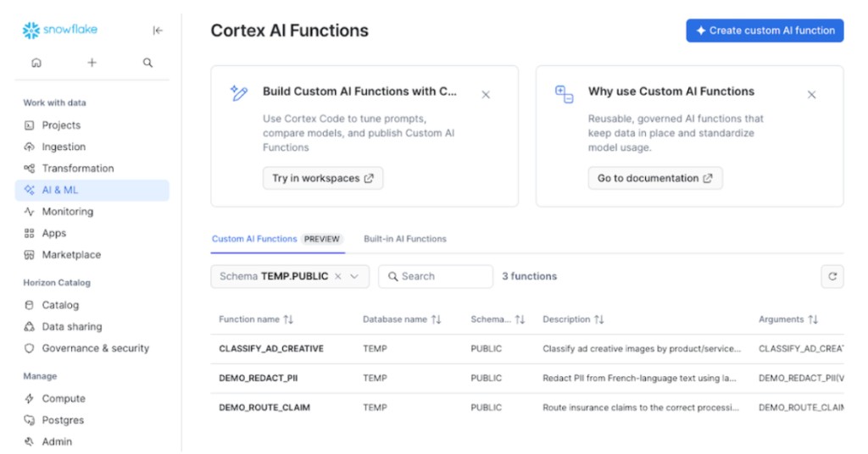
Task: Click the plus create icon in sidebar
Action: [x=92, y=63]
